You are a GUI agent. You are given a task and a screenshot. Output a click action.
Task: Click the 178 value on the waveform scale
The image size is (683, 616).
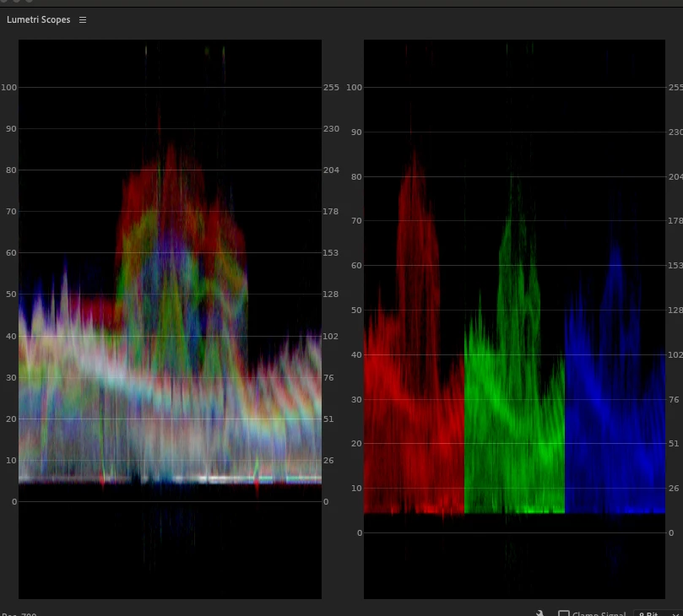[x=331, y=212]
